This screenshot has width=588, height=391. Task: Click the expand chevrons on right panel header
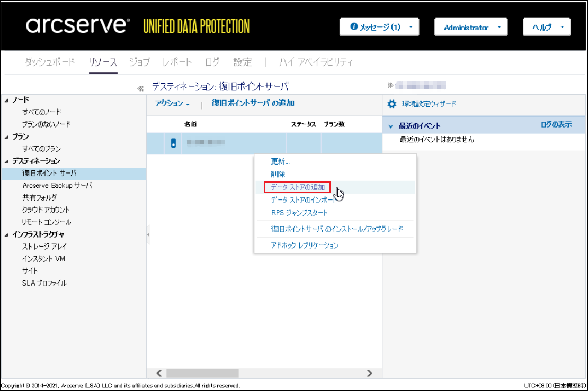[390, 85]
